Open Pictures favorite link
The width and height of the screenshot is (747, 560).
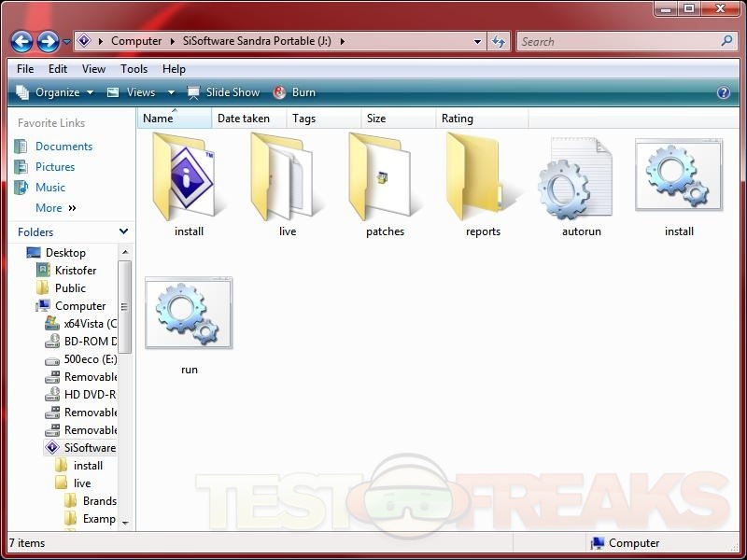click(55, 167)
